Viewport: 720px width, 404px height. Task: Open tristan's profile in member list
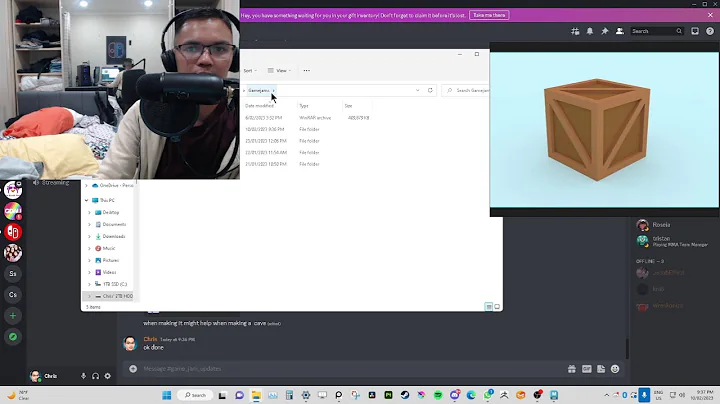click(661, 239)
